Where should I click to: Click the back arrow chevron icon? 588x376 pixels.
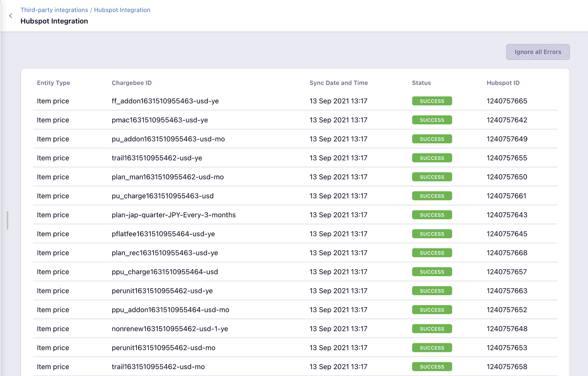click(11, 16)
